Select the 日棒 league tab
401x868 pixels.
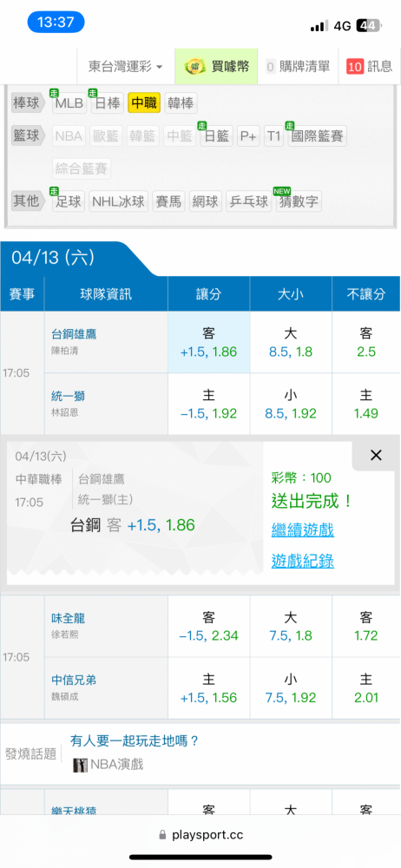click(108, 103)
